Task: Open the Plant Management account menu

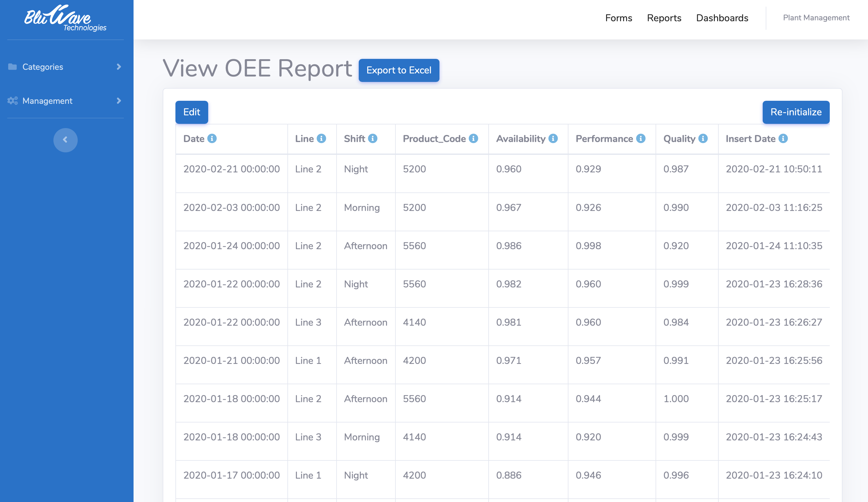Action: coord(816,18)
